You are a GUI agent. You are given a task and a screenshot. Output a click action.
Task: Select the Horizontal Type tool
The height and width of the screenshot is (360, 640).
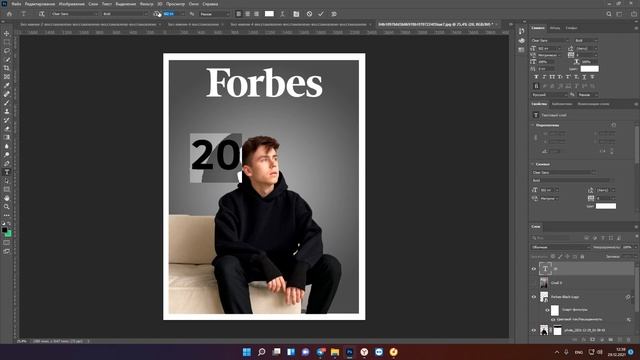tap(7, 172)
